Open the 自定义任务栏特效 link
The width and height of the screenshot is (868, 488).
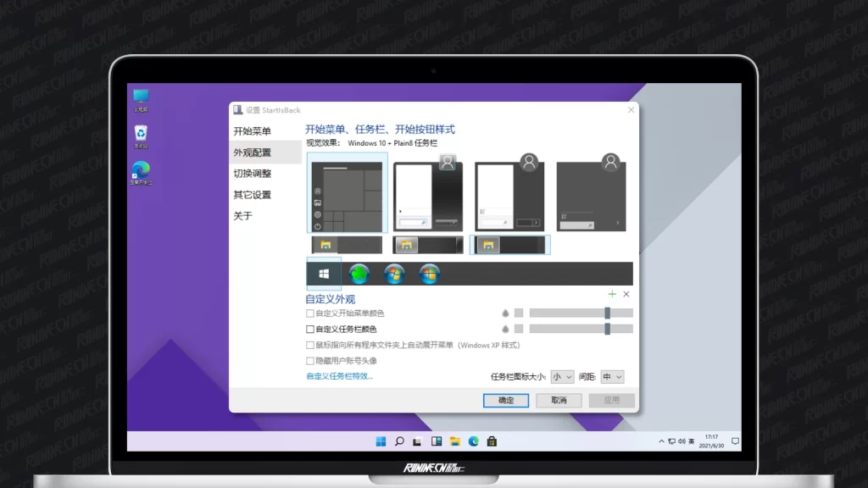click(x=339, y=376)
